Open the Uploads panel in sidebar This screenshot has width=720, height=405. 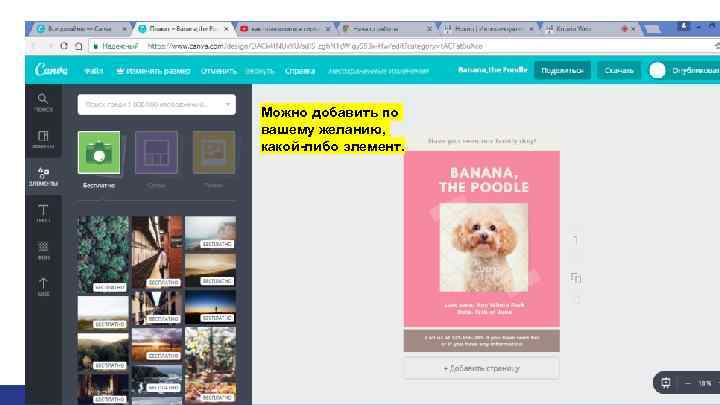coord(43,287)
